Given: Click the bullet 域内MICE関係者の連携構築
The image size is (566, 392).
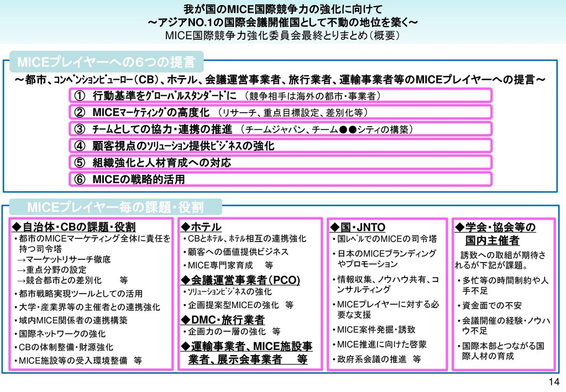Looking at the screenshot, I should click(71, 320).
